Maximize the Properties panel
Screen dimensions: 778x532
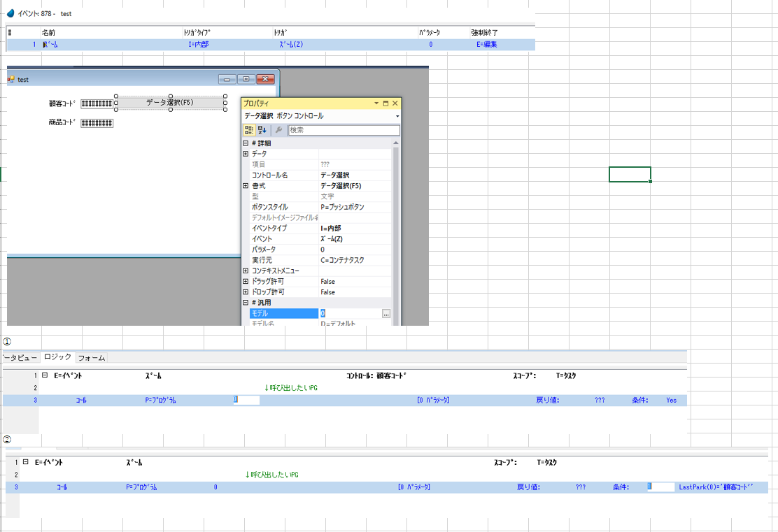click(x=386, y=103)
